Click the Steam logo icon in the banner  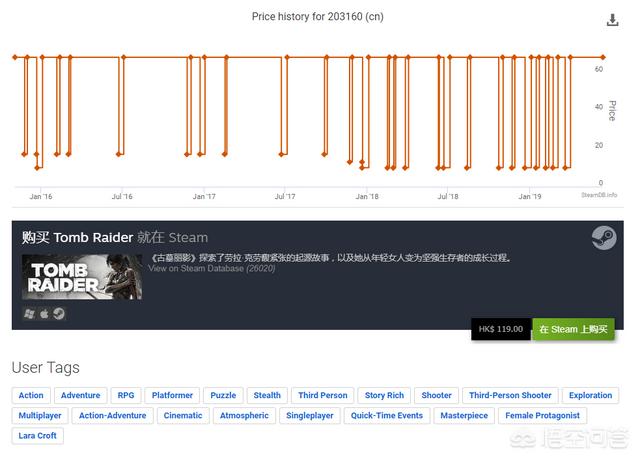604,238
